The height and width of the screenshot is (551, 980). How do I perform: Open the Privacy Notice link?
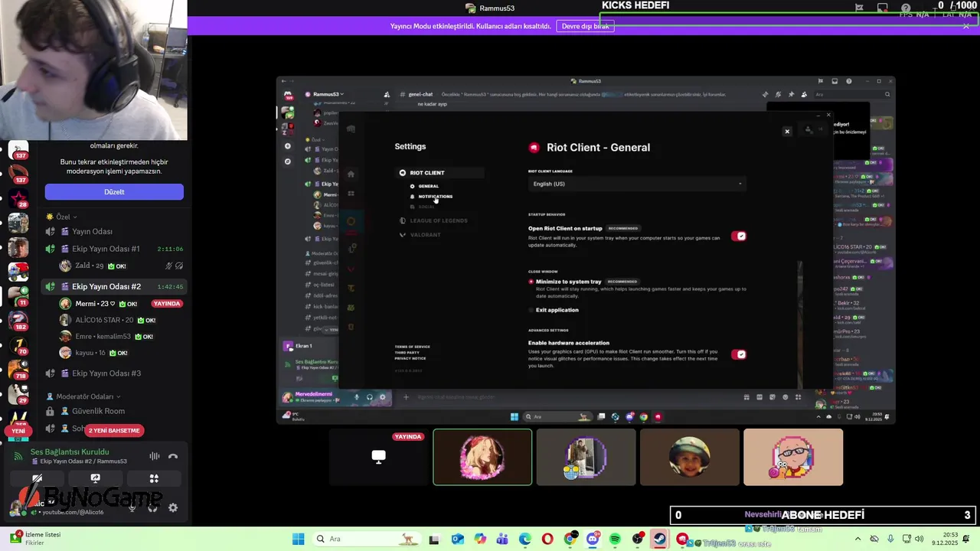pos(410,358)
